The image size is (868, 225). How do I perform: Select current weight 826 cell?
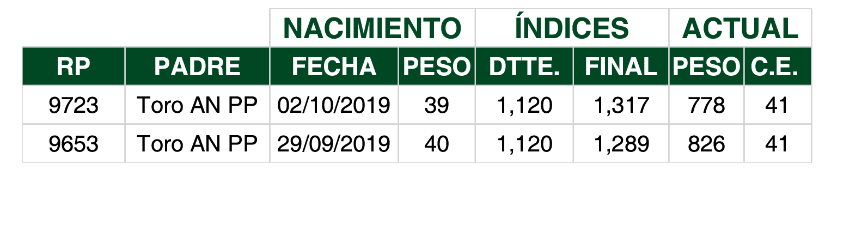706,144
